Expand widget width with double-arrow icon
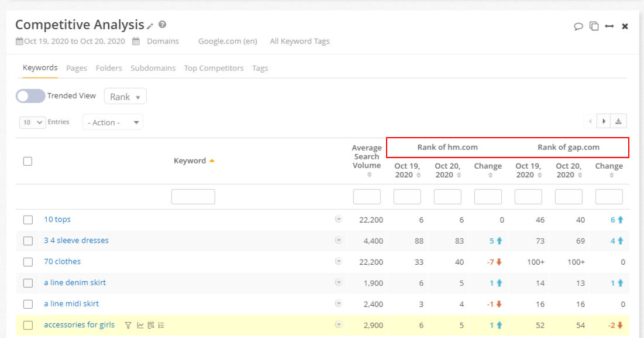Viewport: 644px width, 338px height. pos(609,26)
